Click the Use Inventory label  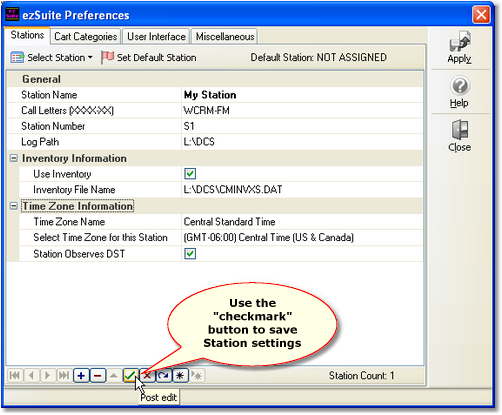[x=62, y=174]
